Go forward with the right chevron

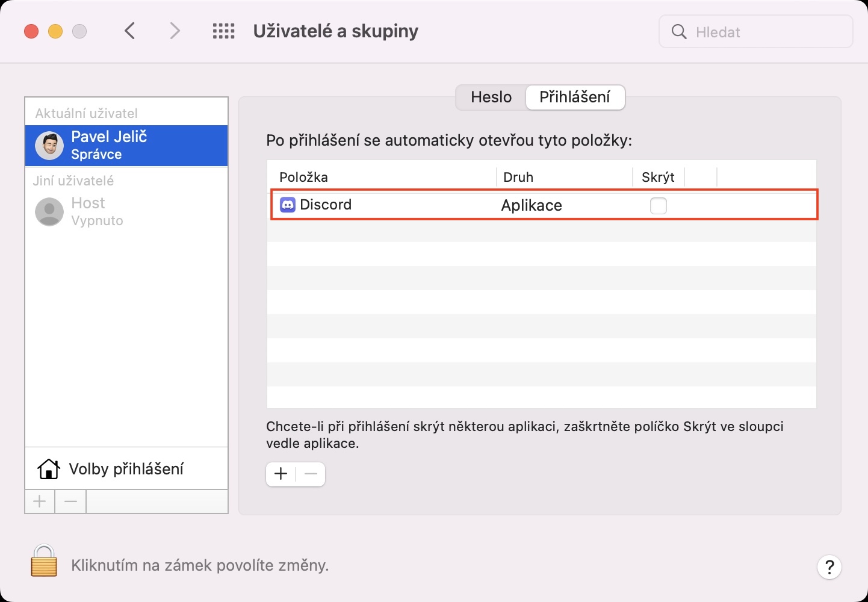pyautogui.click(x=175, y=31)
